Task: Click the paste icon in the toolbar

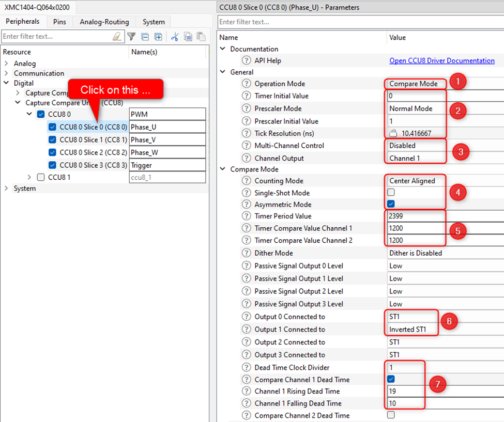Action: tap(201, 37)
